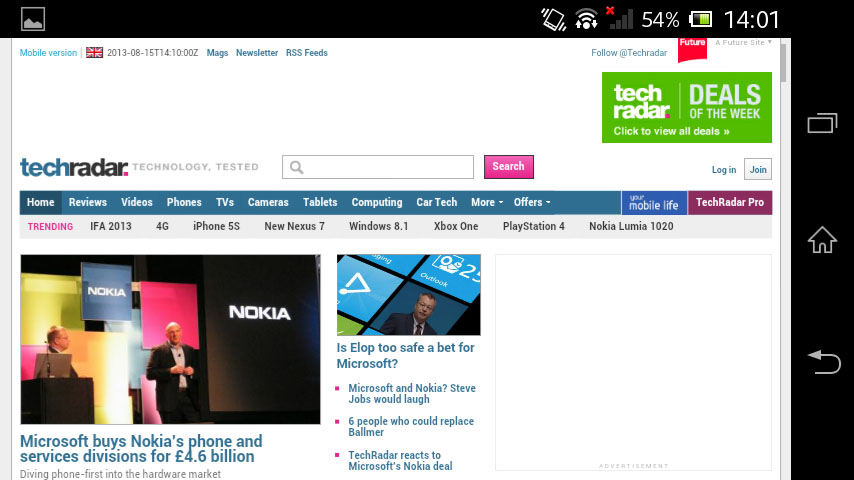854x480 pixels.
Task: Click Follow @Techradar link
Action: (629, 53)
